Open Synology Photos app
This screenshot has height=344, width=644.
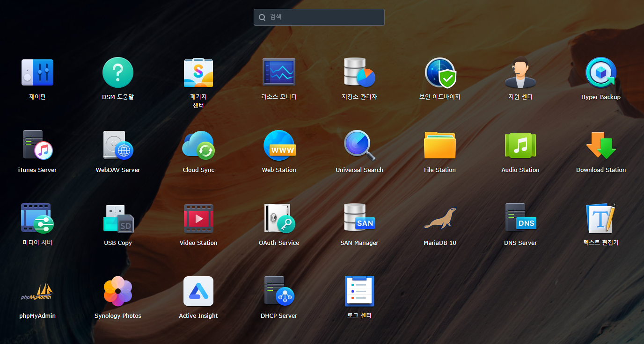tap(118, 291)
